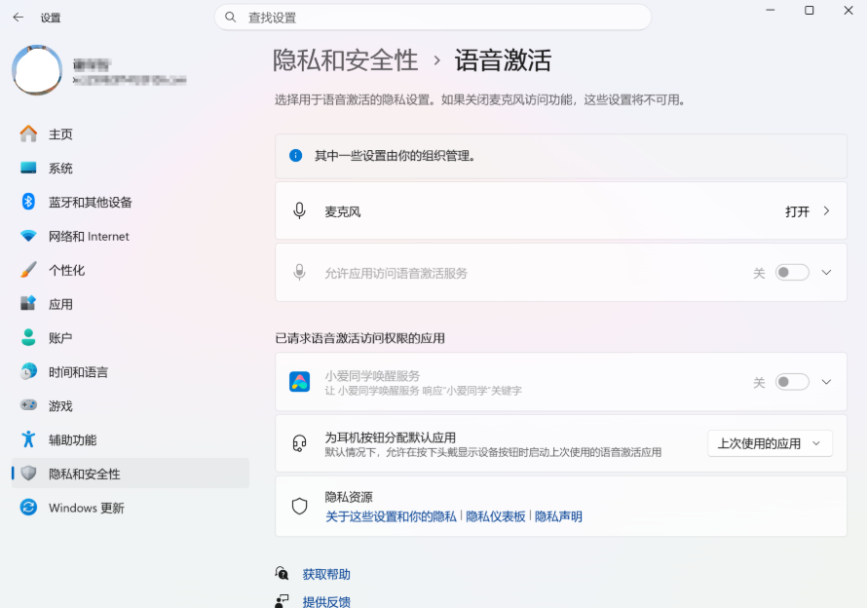Open 游戏 settings page
This screenshot has height=608, width=868.
pyautogui.click(x=131, y=405)
